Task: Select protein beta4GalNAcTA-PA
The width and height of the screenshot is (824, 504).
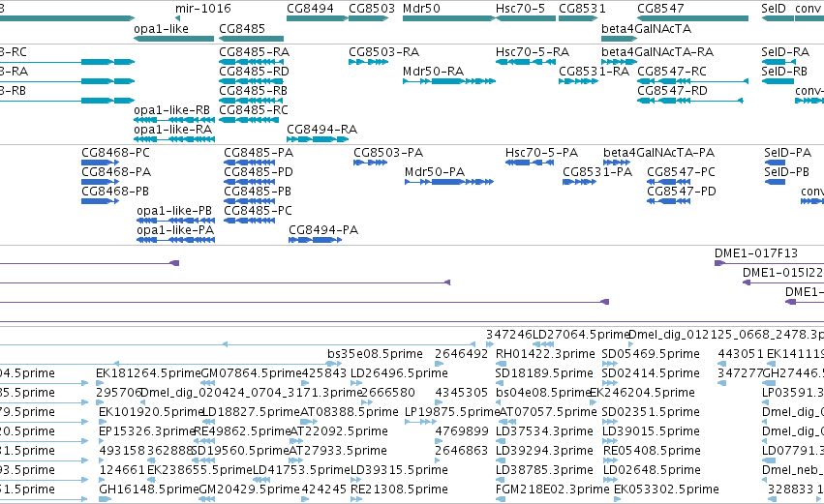Action: coord(617,163)
